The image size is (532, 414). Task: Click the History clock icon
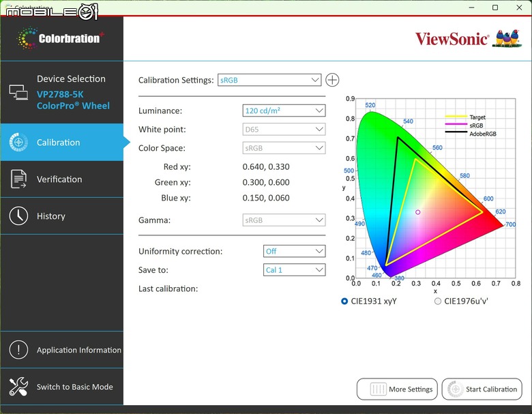point(18,216)
